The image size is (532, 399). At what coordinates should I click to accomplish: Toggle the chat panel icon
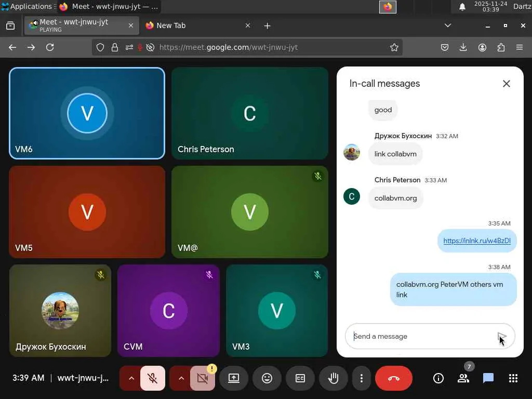tap(488, 378)
